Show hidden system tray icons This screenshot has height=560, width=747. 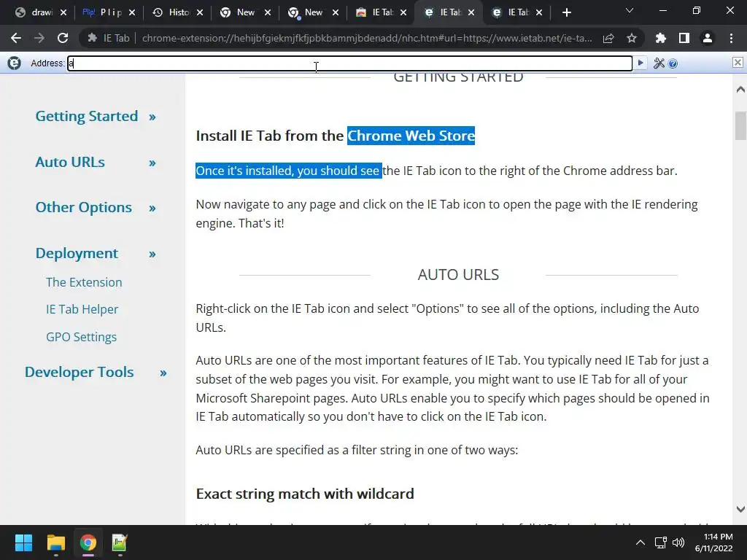(640, 542)
